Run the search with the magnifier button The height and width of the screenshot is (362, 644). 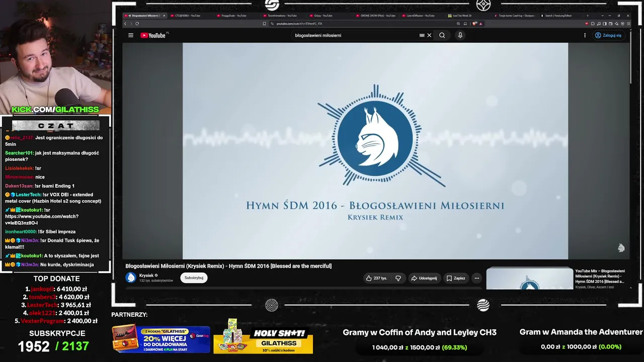tap(442, 35)
